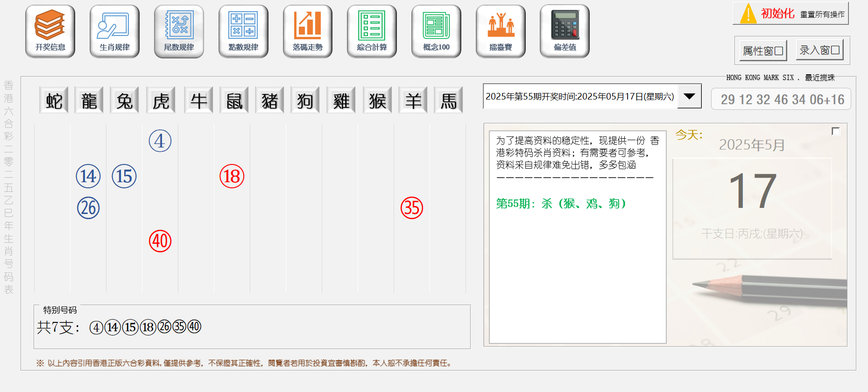The image size is (868, 392).
Task: Click the 共7支 special numbers summary
Action: pyautogui.click(x=119, y=327)
